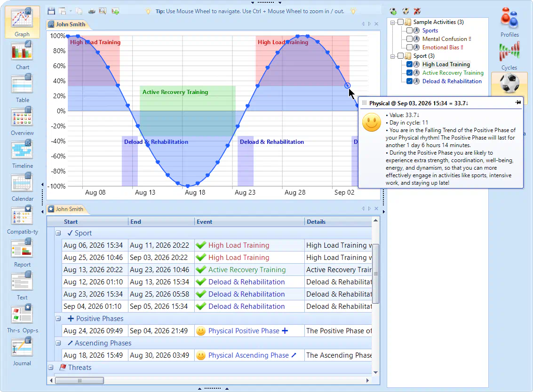This screenshot has width=533, height=392.
Task: Collapse the Threats group
Action: [51, 368]
